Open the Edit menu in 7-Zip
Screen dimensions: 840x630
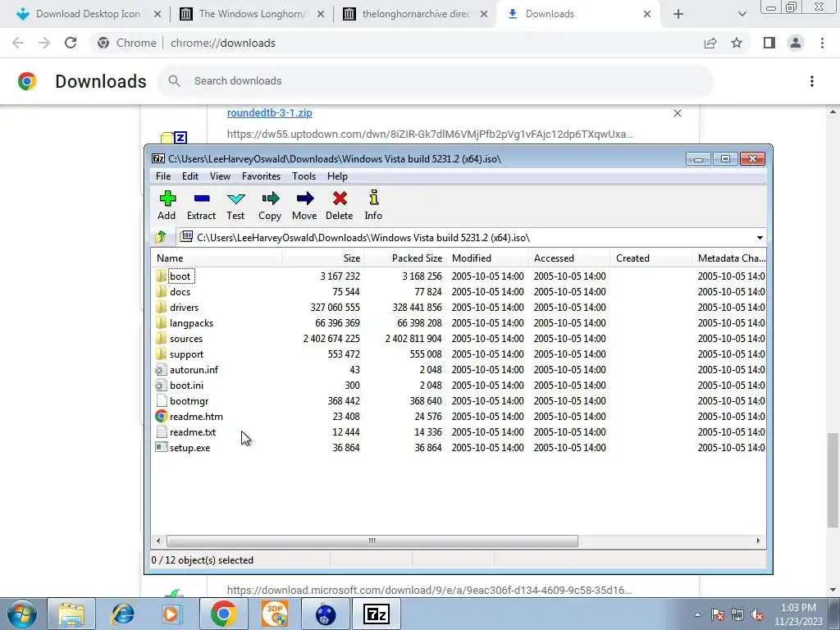[x=190, y=176]
